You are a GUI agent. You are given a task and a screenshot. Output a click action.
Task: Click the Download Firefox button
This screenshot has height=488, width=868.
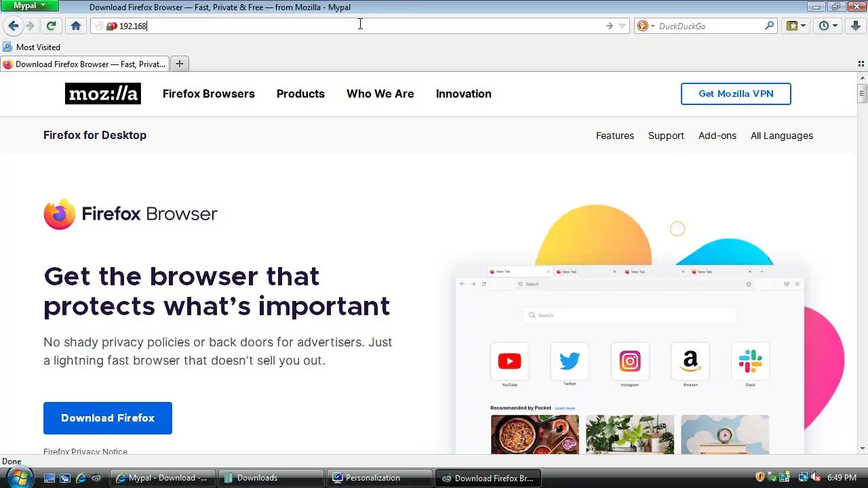108,418
